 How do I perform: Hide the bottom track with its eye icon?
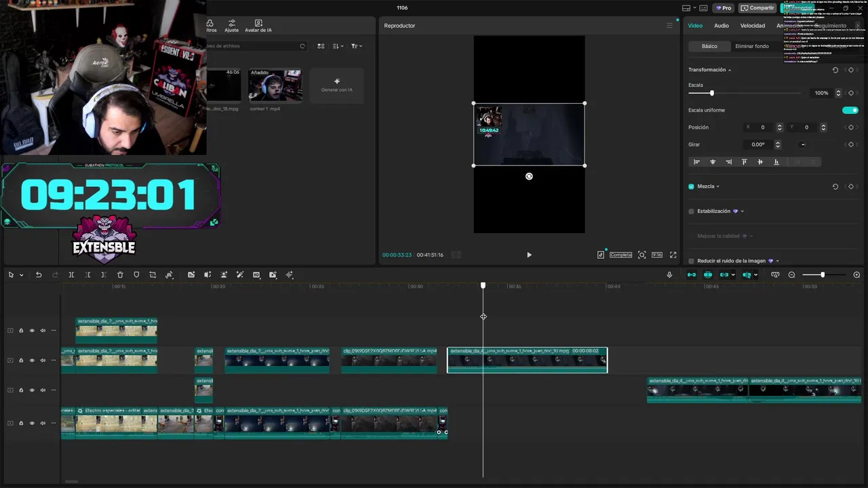pos(32,423)
